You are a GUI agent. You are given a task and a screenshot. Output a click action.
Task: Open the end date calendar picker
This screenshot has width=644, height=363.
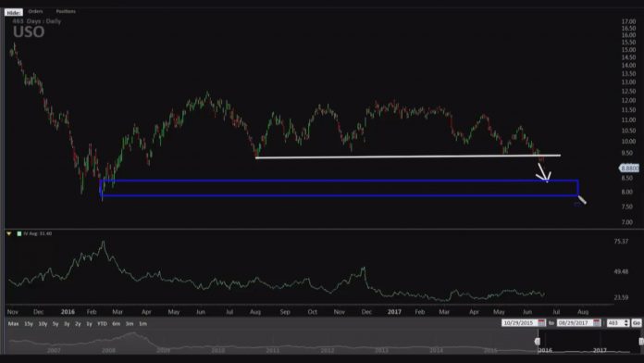(x=597, y=323)
